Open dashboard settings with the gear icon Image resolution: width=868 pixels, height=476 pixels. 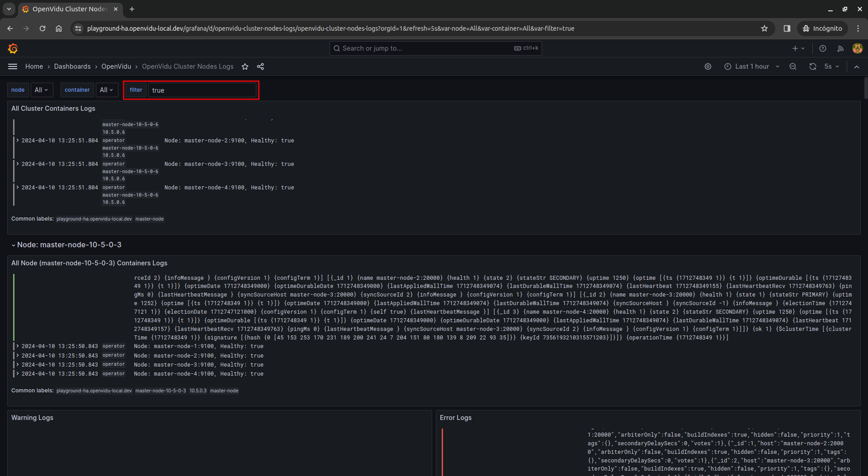(x=708, y=66)
